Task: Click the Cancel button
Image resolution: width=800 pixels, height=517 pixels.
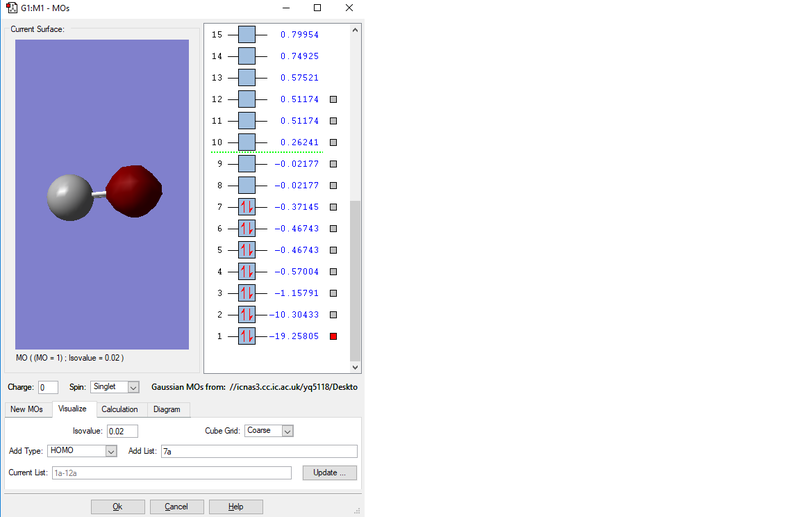Action: click(177, 507)
